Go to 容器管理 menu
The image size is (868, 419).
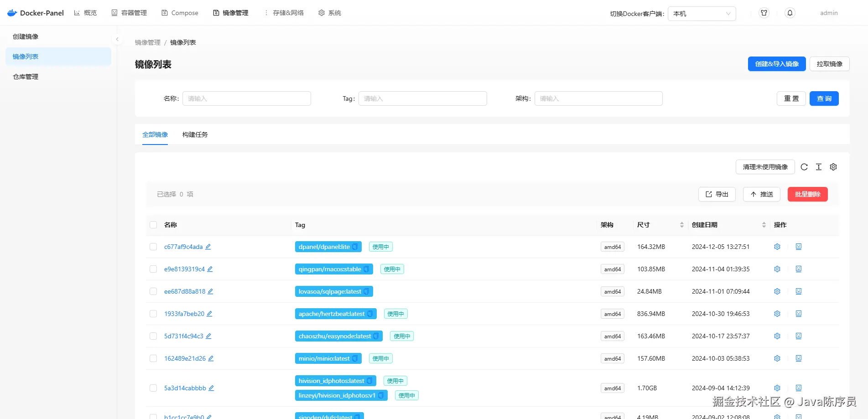129,13
